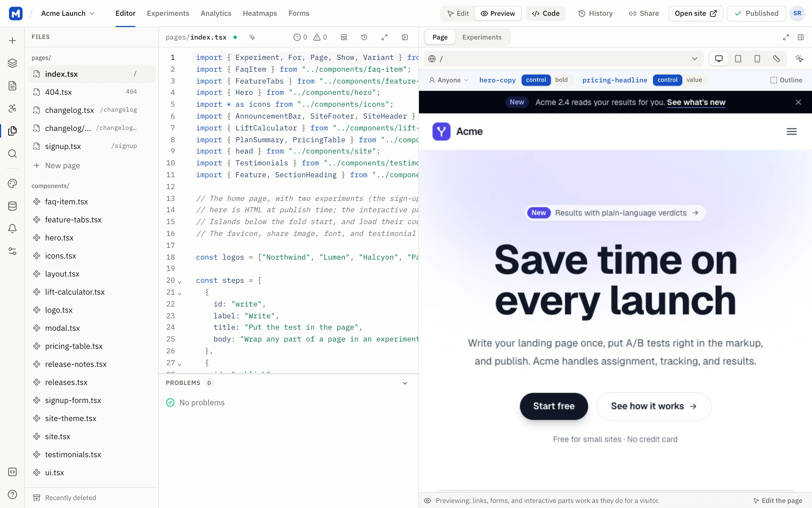This screenshot has height=508, width=812.
Task: Select mobile phone device preview icon
Action: [x=757, y=59]
